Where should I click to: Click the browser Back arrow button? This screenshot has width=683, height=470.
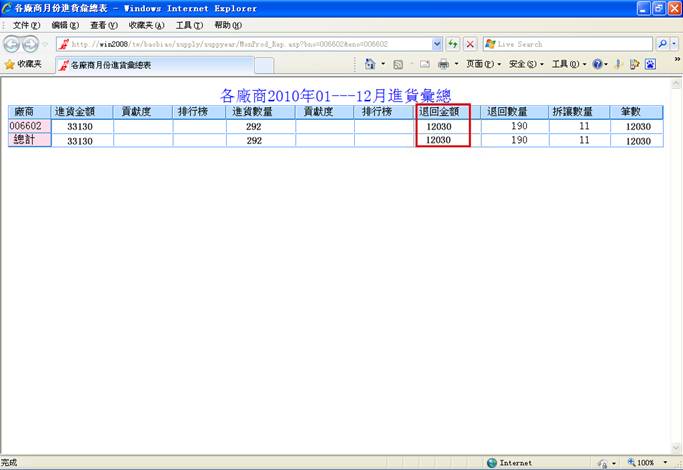[x=13, y=44]
